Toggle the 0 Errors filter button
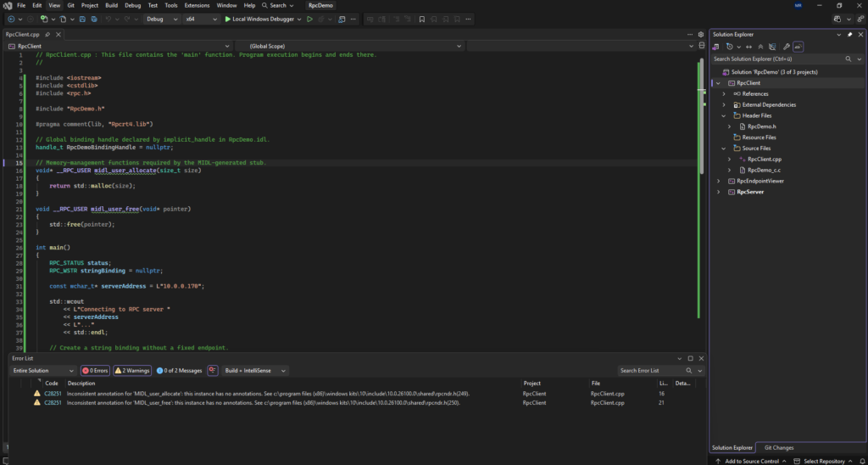The height and width of the screenshot is (465, 868). click(x=95, y=370)
